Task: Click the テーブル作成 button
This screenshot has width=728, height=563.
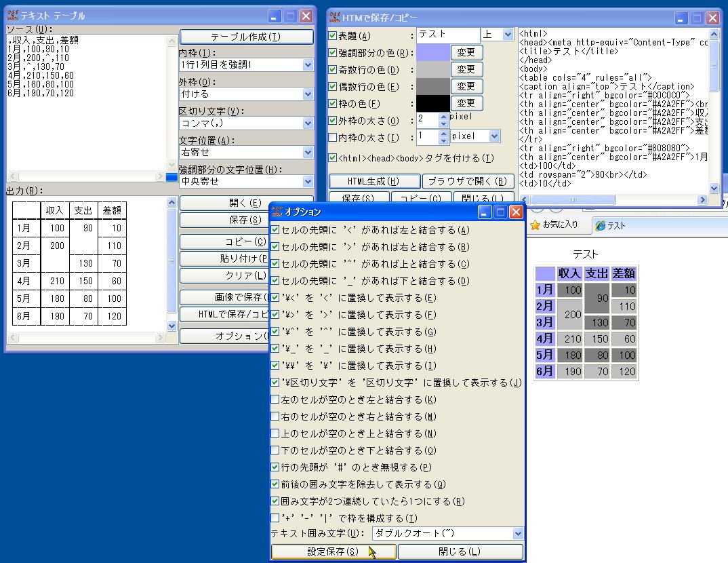Action: point(245,36)
